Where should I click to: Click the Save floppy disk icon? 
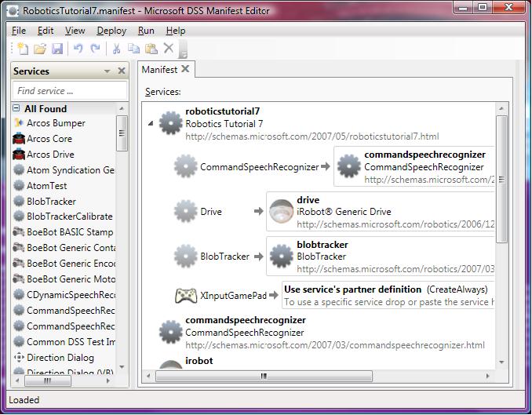(x=57, y=49)
